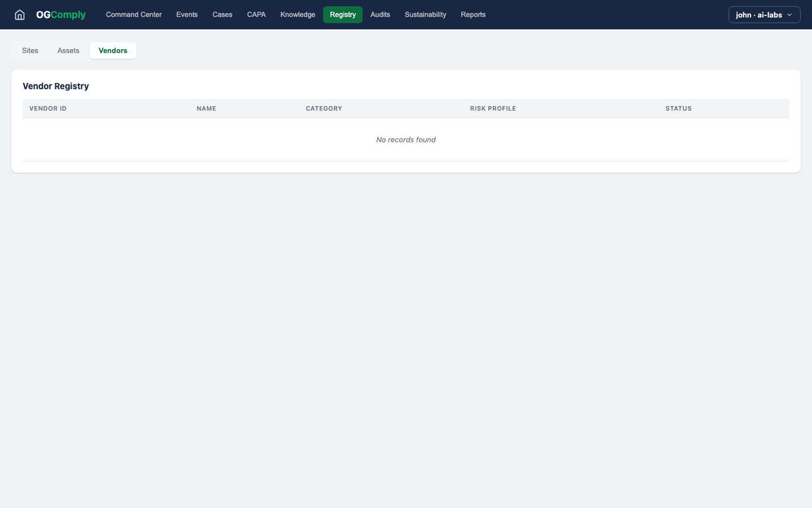
Task: Click the Vendor ID column header
Action: pyautogui.click(x=48, y=108)
